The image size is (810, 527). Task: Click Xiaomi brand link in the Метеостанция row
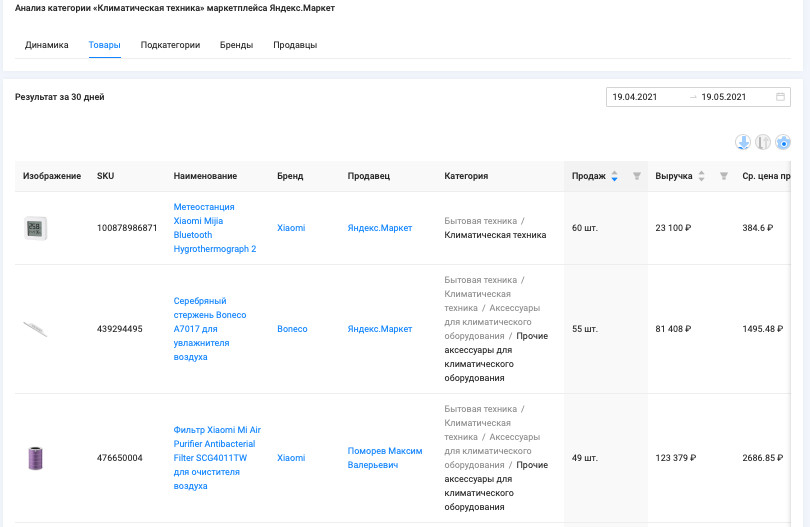[x=291, y=228]
